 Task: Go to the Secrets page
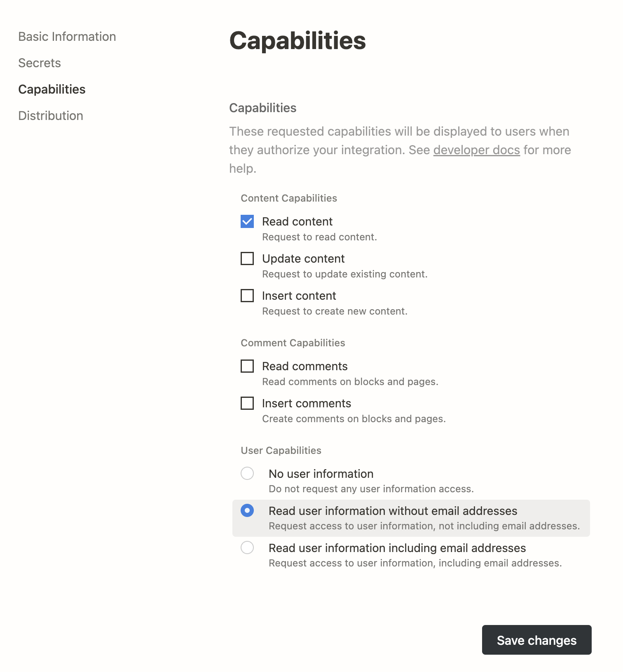[x=40, y=63]
